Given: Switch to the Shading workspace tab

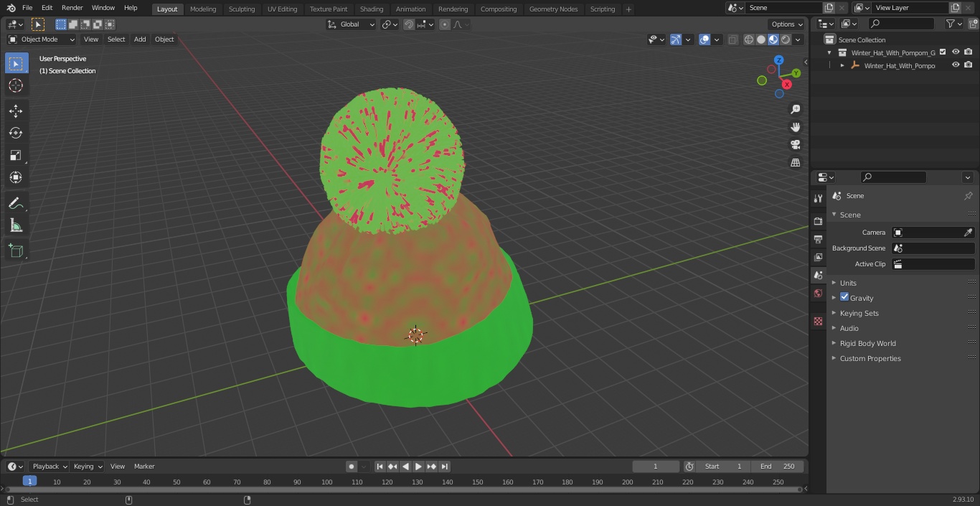Looking at the screenshot, I should (371, 9).
